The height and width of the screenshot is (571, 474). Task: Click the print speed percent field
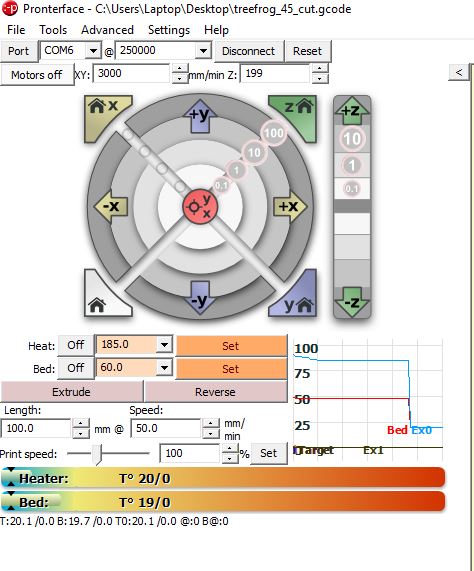point(190,453)
